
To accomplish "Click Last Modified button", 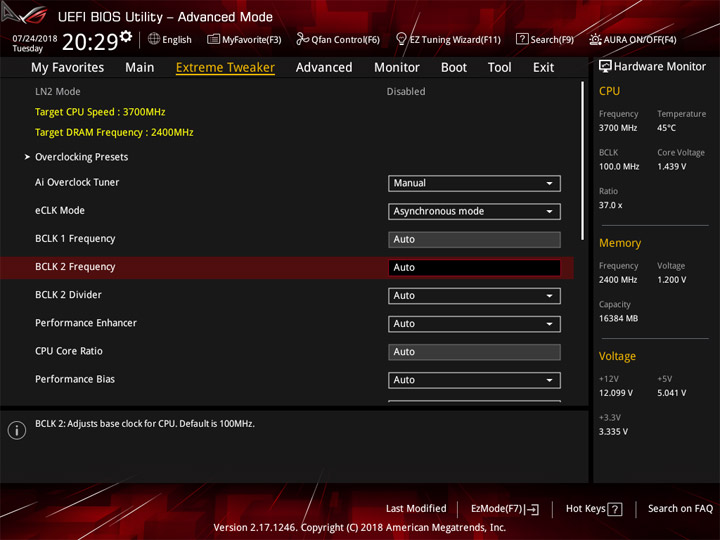I will pos(416,509).
